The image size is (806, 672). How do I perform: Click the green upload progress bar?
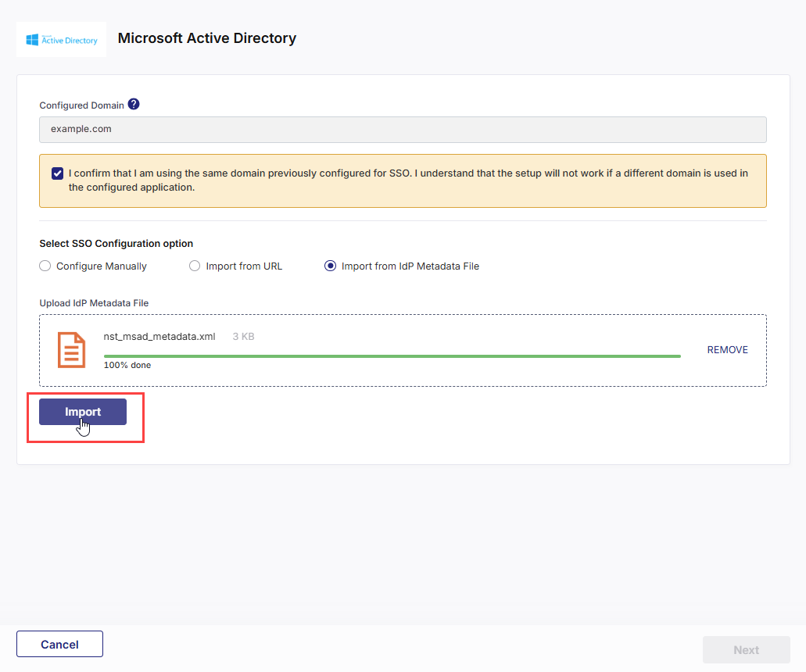point(392,356)
